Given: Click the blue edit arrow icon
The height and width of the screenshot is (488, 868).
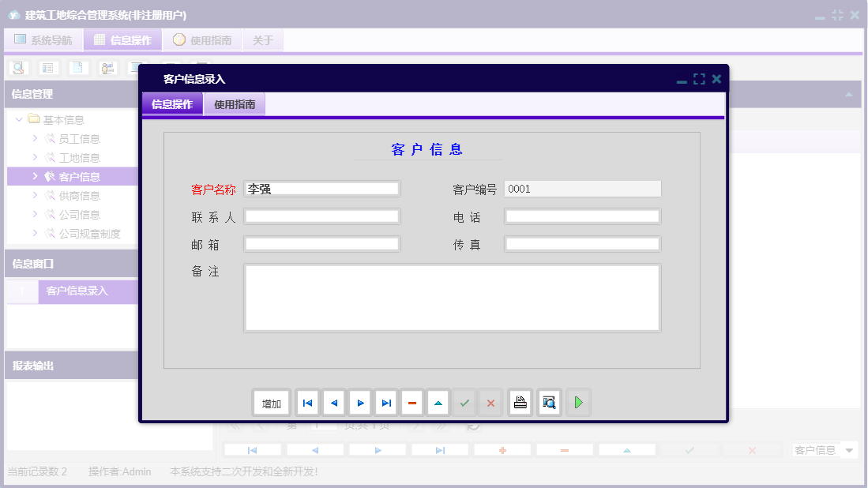Looking at the screenshot, I should [438, 402].
